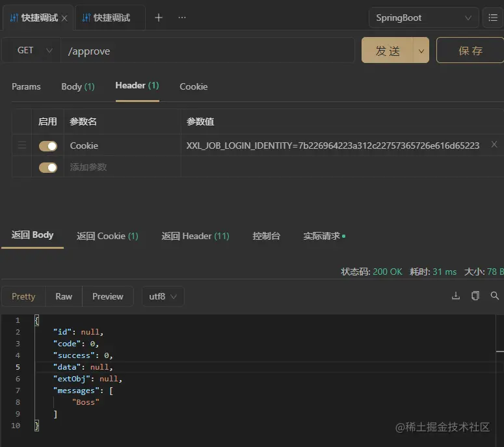Click the "id": null line
504x447 pixels.
79,332
